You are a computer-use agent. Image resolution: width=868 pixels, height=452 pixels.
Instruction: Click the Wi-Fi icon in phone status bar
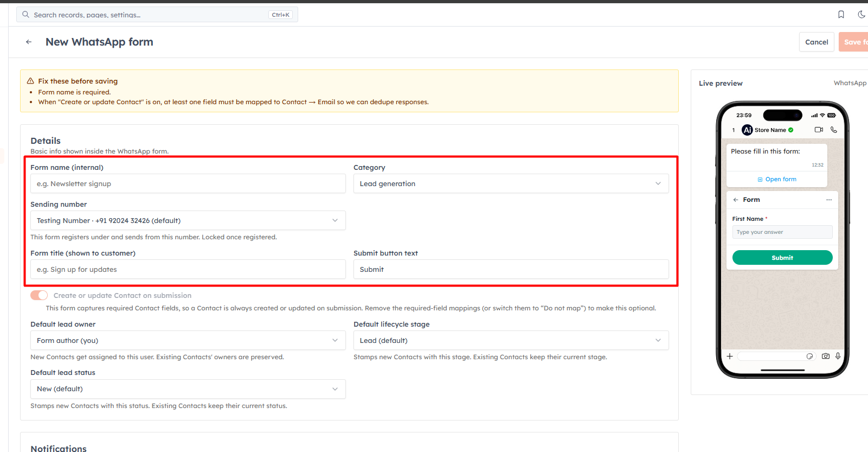click(822, 115)
